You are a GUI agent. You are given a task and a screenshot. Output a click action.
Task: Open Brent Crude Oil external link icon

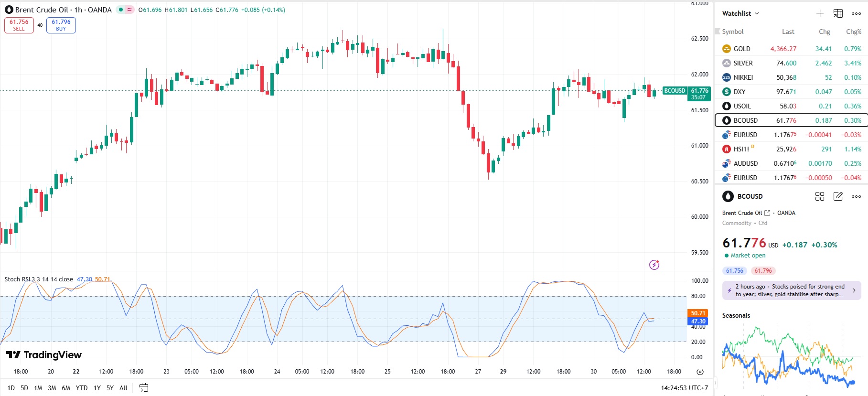click(x=767, y=213)
